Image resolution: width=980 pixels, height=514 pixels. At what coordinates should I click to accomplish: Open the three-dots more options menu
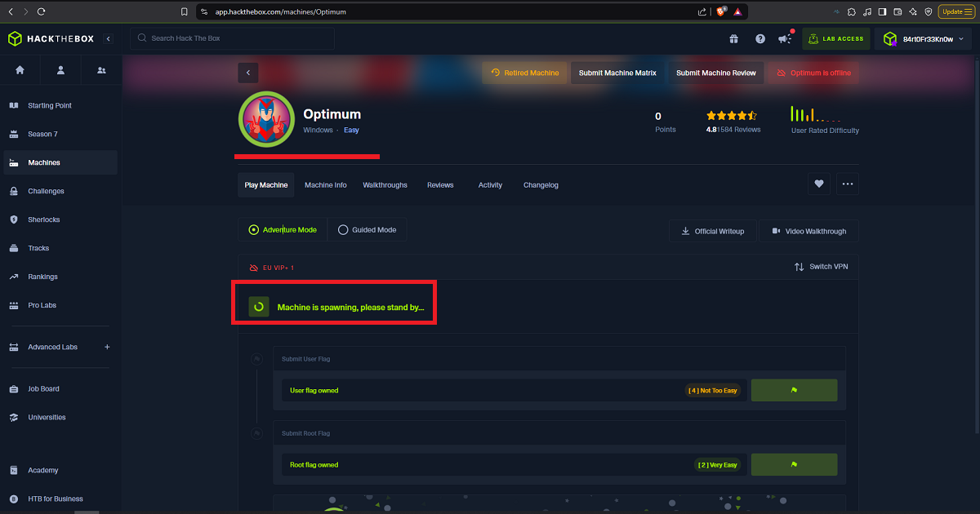point(847,184)
